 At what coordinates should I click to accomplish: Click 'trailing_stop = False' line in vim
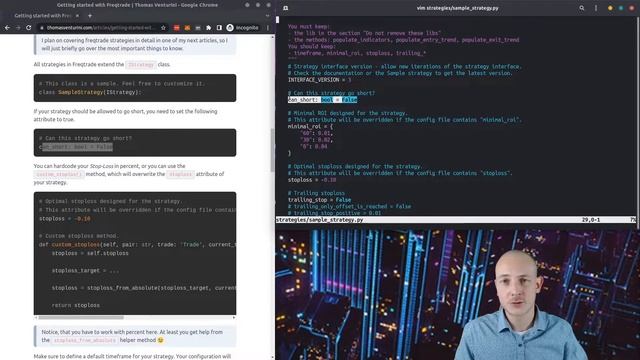(x=319, y=200)
